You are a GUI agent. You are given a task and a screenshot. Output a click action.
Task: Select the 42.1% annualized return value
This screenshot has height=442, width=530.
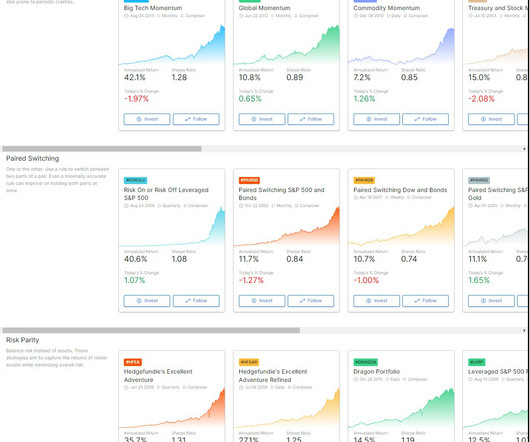pyautogui.click(x=135, y=77)
